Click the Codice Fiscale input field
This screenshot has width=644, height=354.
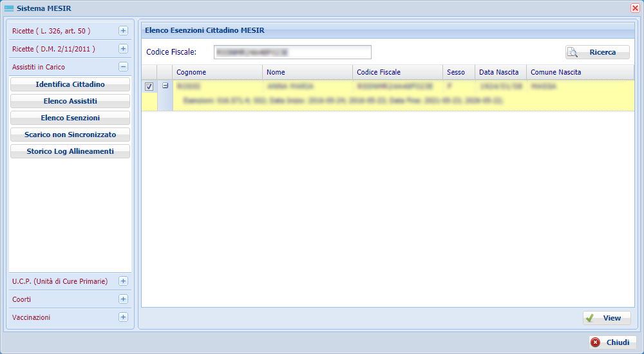[292, 52]
